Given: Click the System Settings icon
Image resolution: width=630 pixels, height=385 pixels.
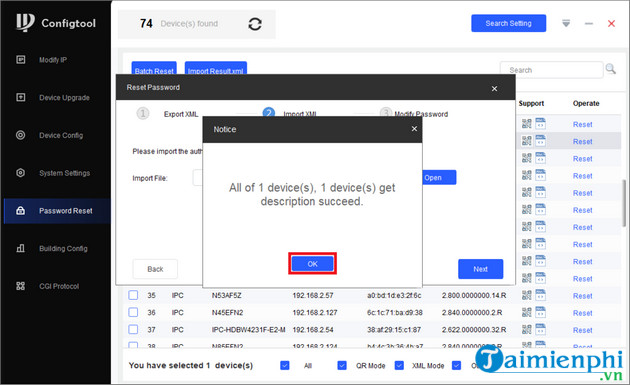Looking at the screenshot, I should pos(20,173).
